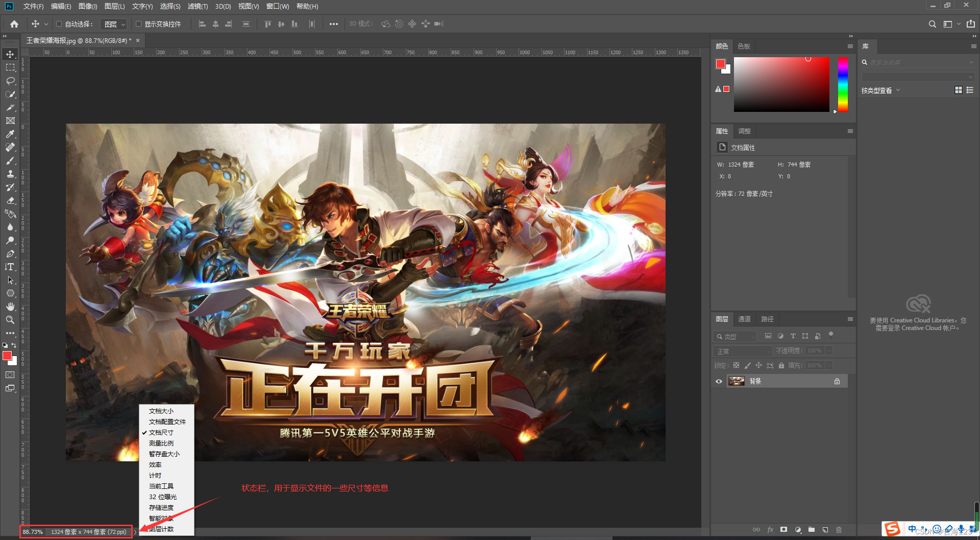
Task: Open the blend mode 正常 dropdown
Action: click(743, 351)
